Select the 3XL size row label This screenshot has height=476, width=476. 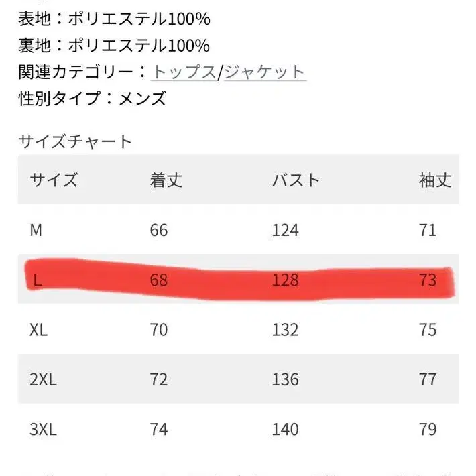click(x=44, y=429)
